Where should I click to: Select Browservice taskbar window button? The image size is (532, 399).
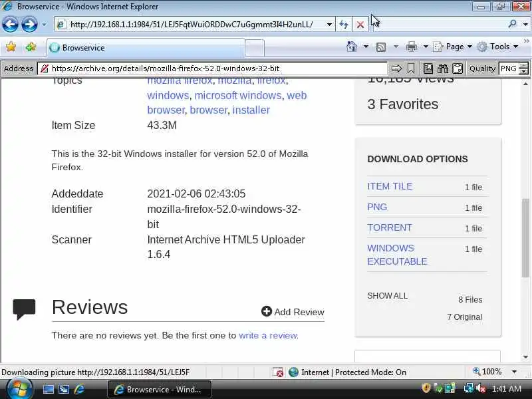160,389
